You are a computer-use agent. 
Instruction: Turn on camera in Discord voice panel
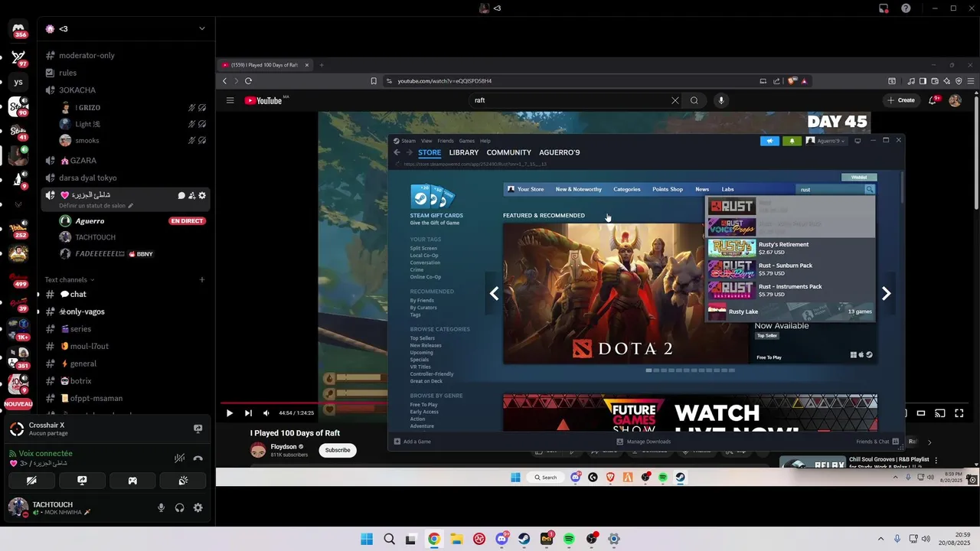click(x=31, y=481)
